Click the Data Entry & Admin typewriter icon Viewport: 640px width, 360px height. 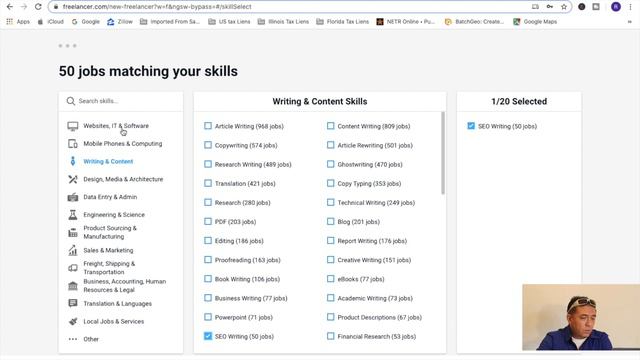(73, 197)
